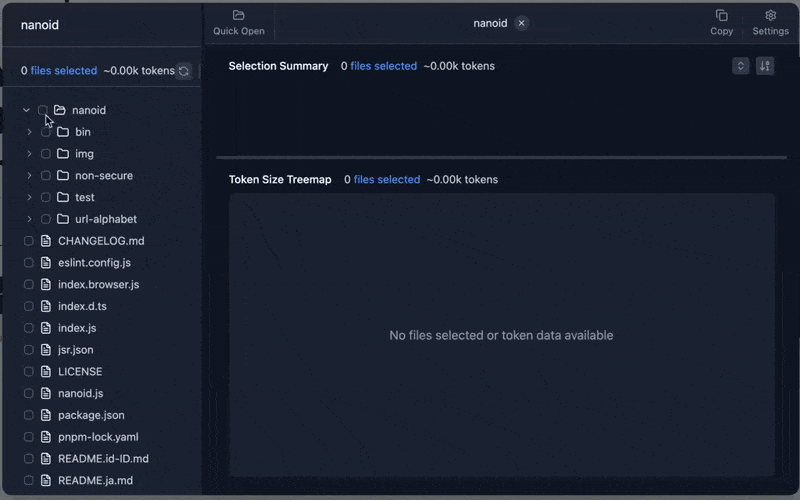The image size is (800, 500).
Task: Click the expand/collapse arrows icon in Selection Summary
Action: point(740,66)
